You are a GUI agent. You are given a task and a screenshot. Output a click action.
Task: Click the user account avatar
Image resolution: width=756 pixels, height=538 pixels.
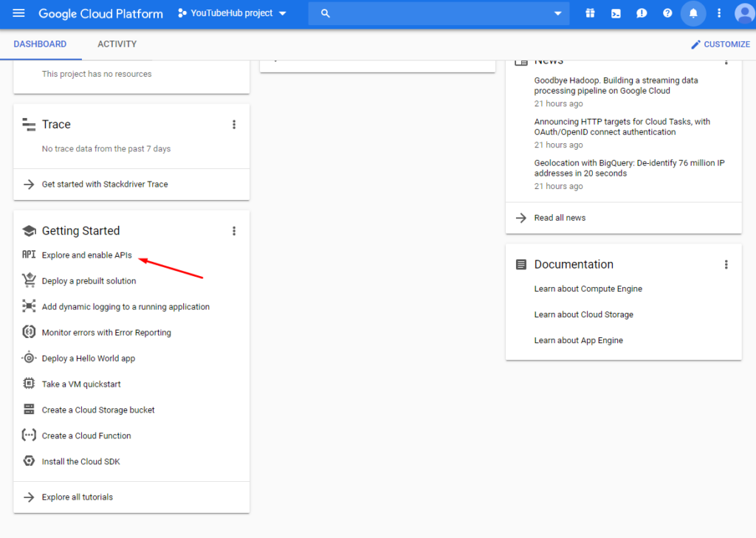(743, 13)
